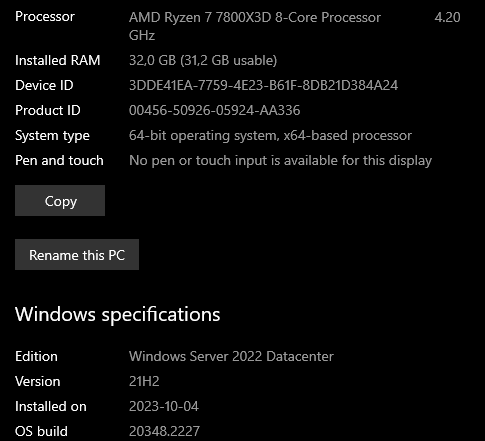This screenshot has width=485, height=441.
Task: Click the Windows Server 2022 Datacenter edition text
Action: coord(231,356)
